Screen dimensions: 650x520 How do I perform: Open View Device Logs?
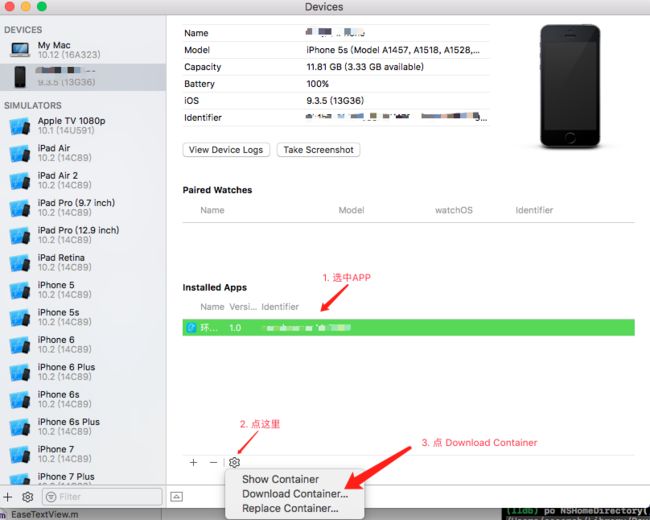226,150
